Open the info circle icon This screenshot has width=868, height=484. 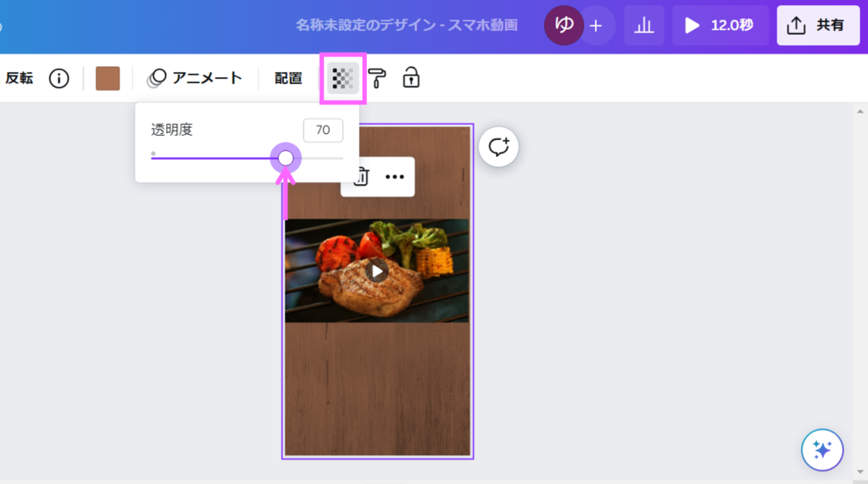click(58, 79)
